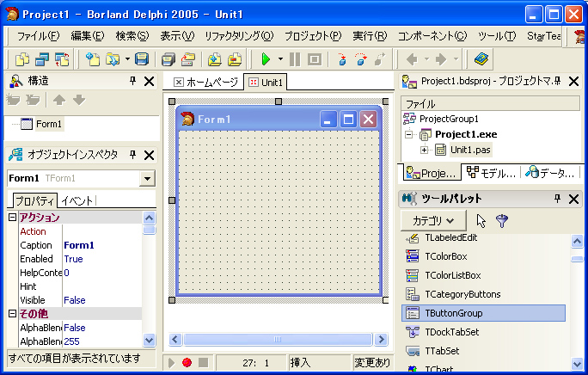Select TDockTabSet in the tool palette
Image resolution: width=588 pixels, height=375 pixels.
[x=483, y=332]
